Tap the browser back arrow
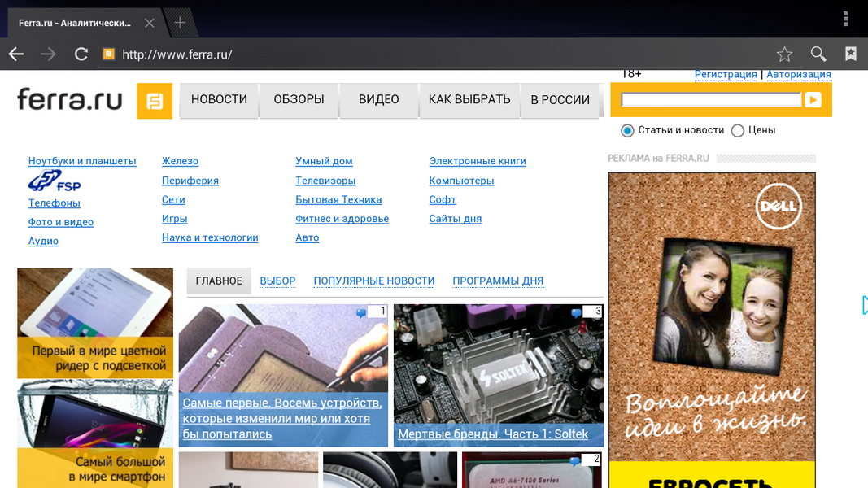868x488 pixels. point(16,54)
